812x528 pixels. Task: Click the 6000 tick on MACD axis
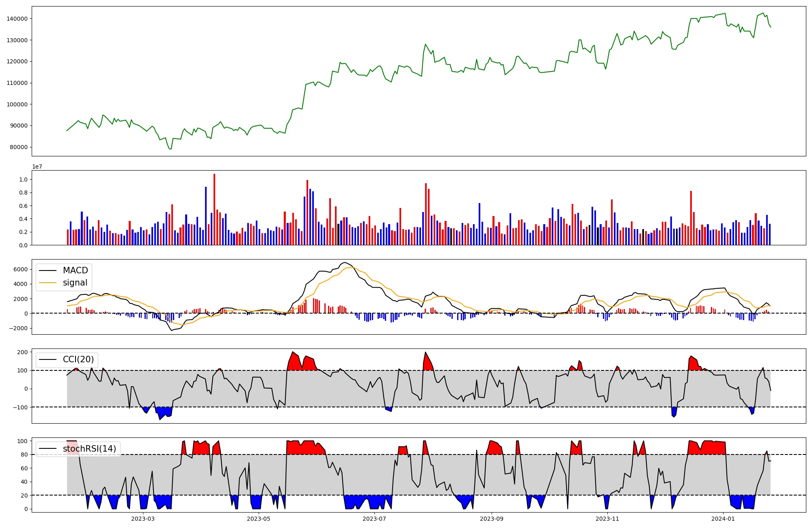click(x=20, y=269)
